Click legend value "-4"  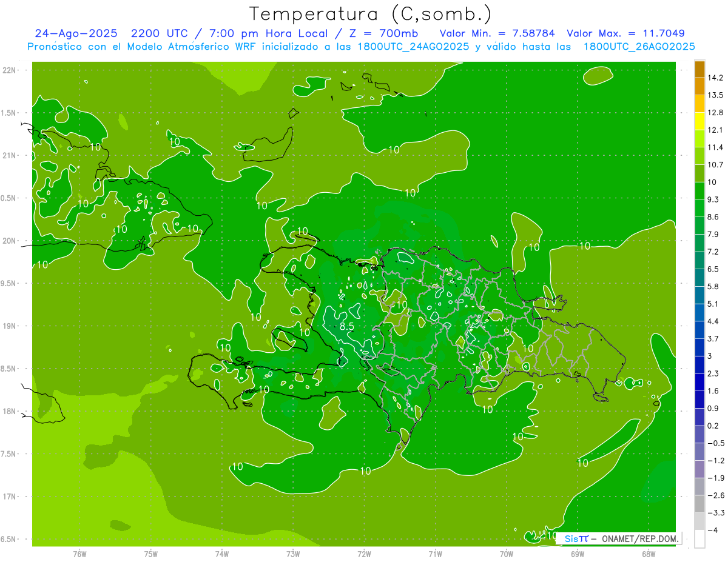tap(713, 530)
